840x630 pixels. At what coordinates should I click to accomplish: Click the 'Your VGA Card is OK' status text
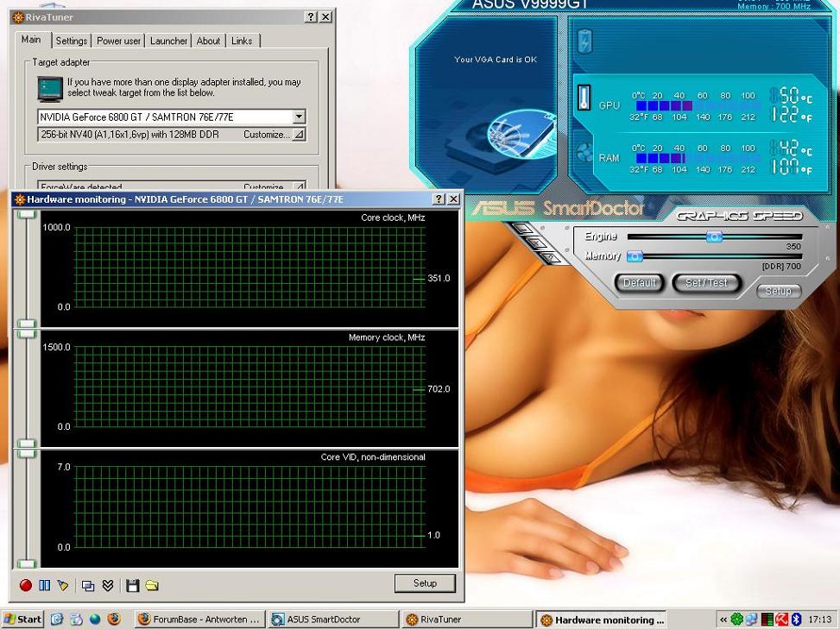pos(496,60)
